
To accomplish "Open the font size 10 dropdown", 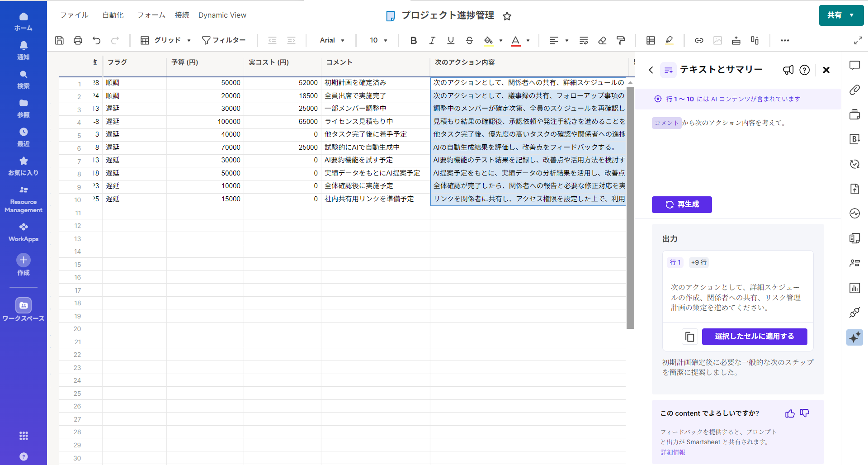I will [x=378, y=40].
